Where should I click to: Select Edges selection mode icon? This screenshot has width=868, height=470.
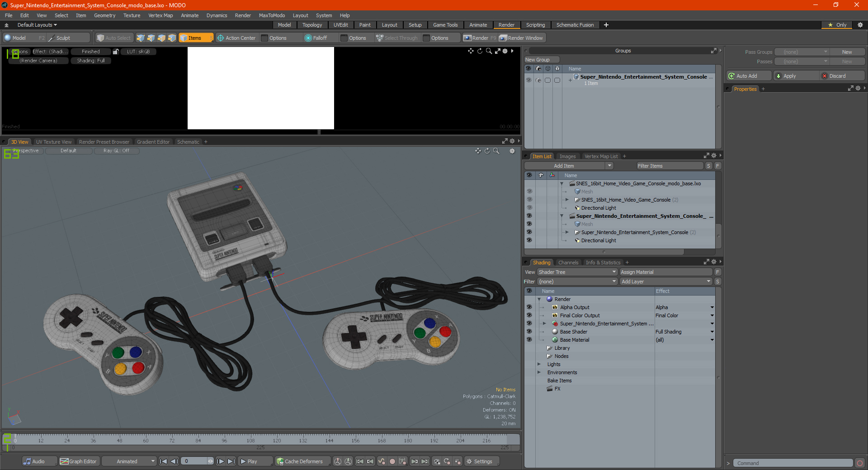pyautogui.click(x=151, y=38)
